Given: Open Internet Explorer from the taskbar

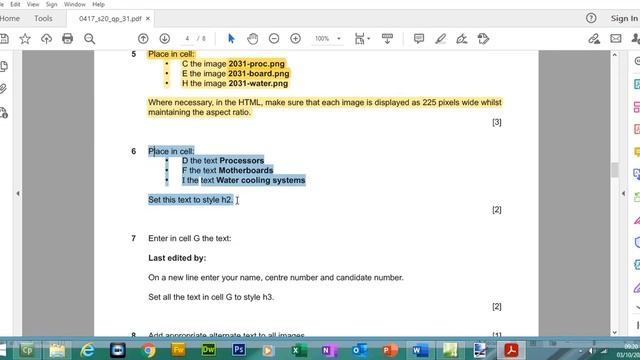Looking at the screenshot, I should [x=87, y=350].
